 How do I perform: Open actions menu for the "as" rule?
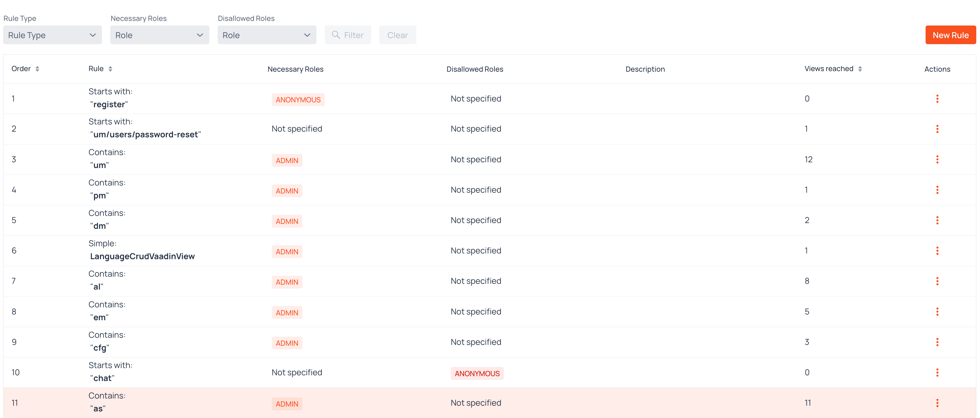tap(937, 403)
